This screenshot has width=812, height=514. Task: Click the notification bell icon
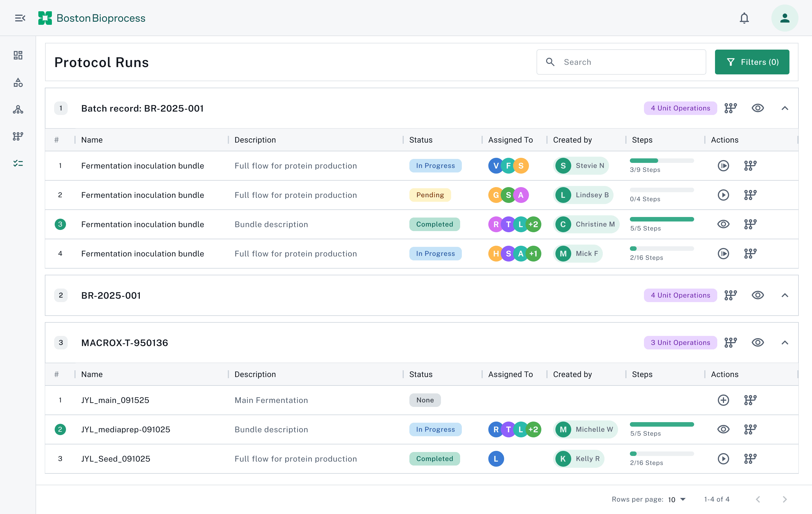tap(744, 18)
